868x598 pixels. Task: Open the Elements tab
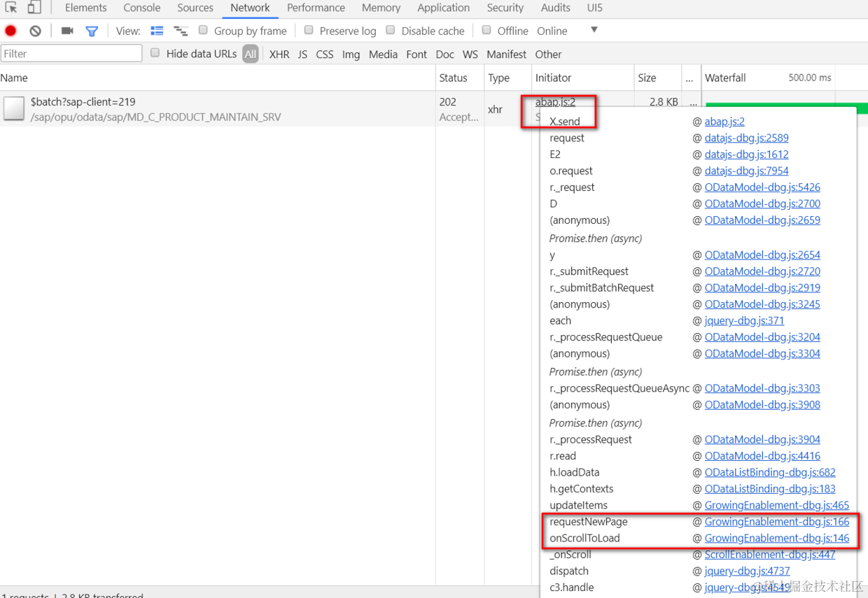[86, 8]
